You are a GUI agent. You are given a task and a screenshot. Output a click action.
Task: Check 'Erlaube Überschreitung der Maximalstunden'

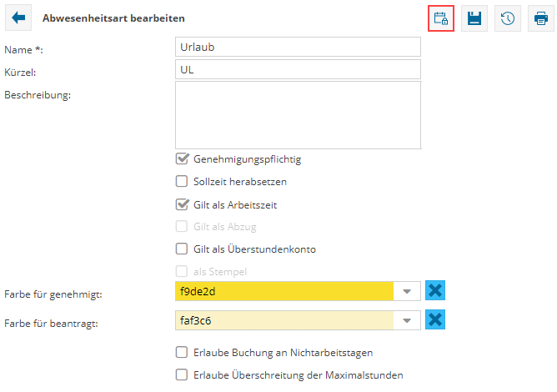tap(182, 375)
